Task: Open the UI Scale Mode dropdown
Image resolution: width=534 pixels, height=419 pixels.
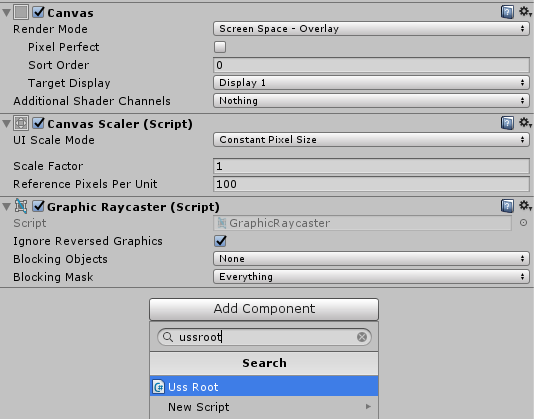Action: [x=371, y=140]
